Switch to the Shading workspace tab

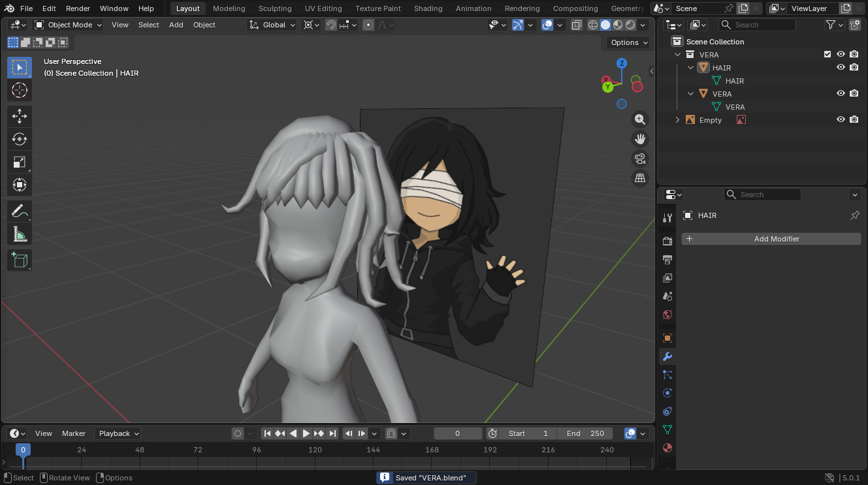(428, 8)
